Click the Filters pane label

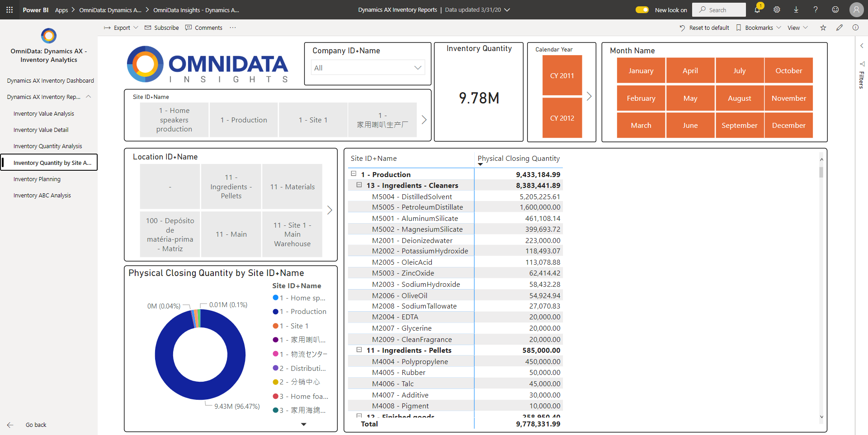tap(862, 80)
